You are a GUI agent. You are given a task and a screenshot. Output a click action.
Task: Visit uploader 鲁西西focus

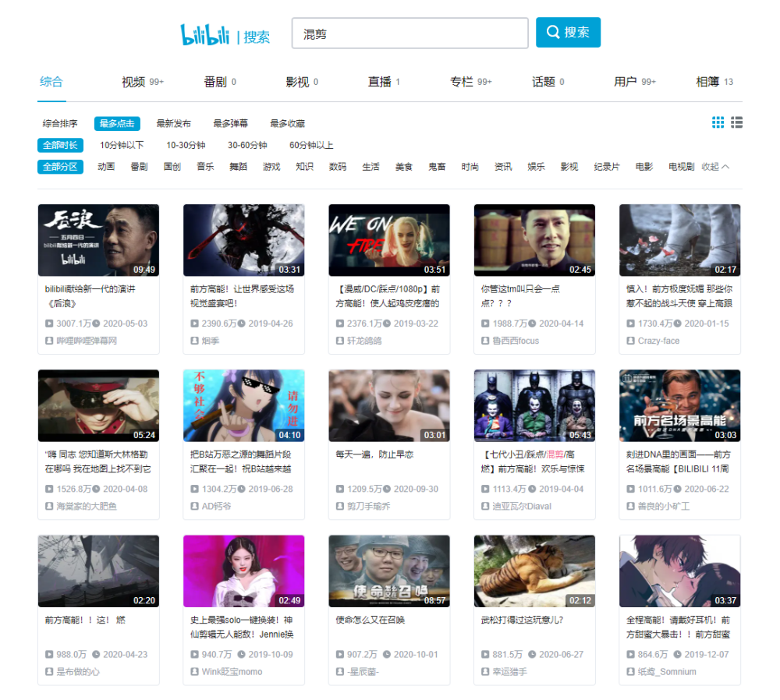coord(516,341)
